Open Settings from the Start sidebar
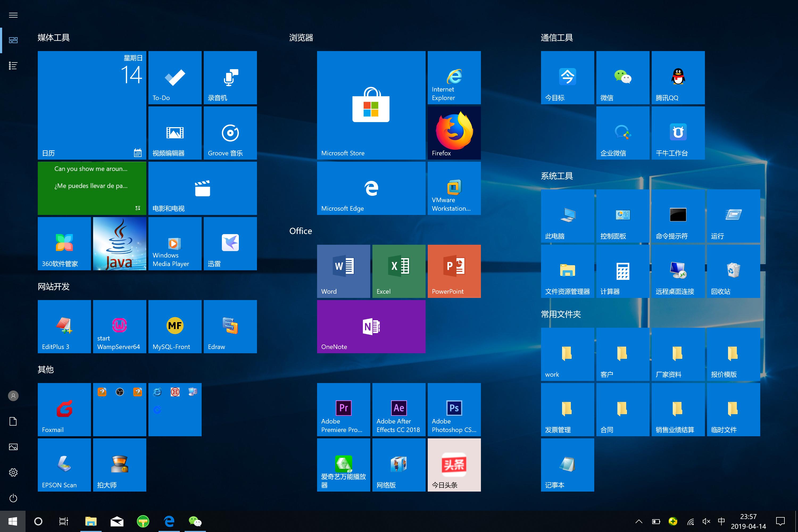The width and height of the screenshot is (798, 532). tap(13, 472)
